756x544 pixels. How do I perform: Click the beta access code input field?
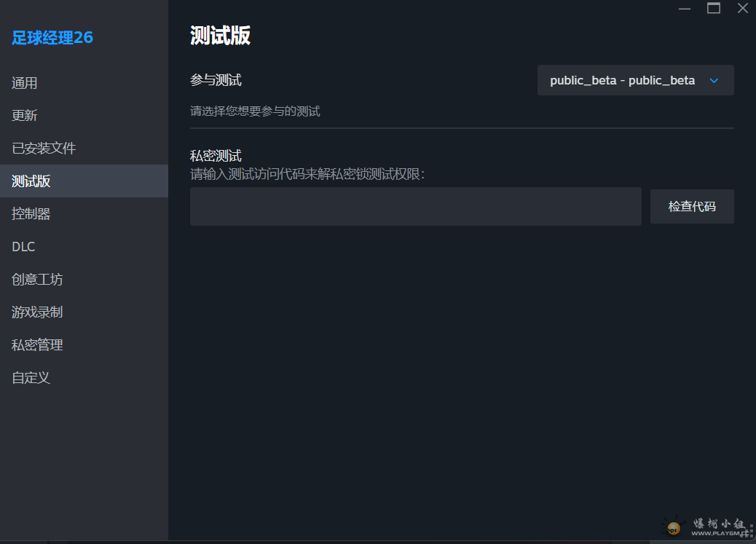(x=415, y=206)
